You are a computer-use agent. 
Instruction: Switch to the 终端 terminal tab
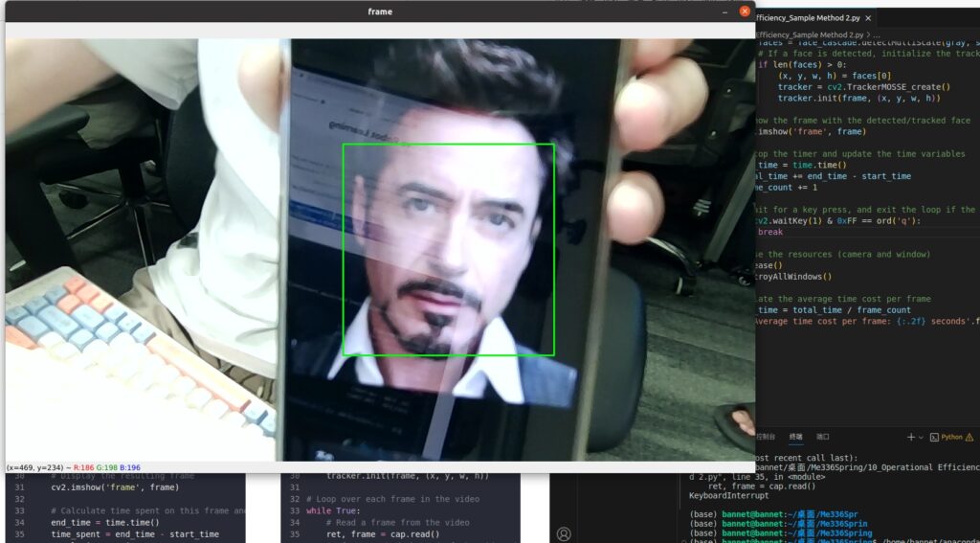click(795, 437)
